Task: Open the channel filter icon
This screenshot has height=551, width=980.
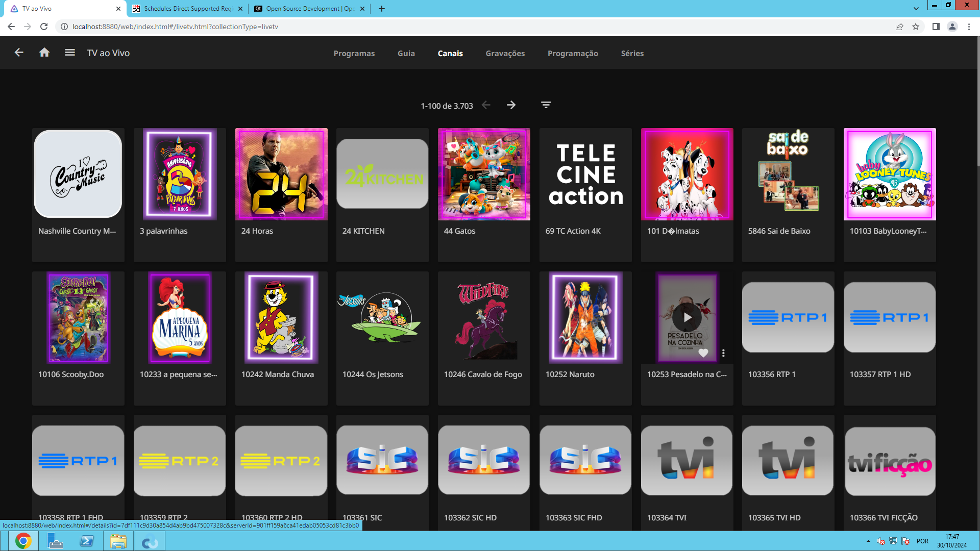Action: 546,105
